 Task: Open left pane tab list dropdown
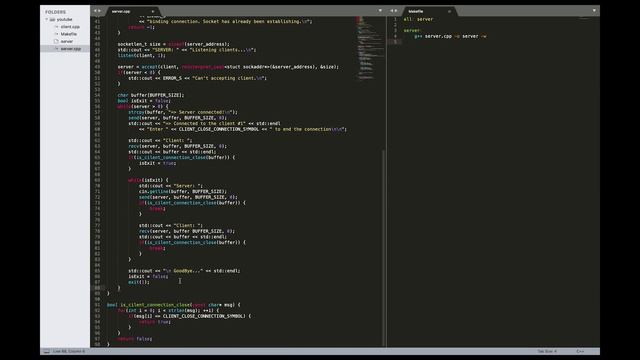coord(380,11)
